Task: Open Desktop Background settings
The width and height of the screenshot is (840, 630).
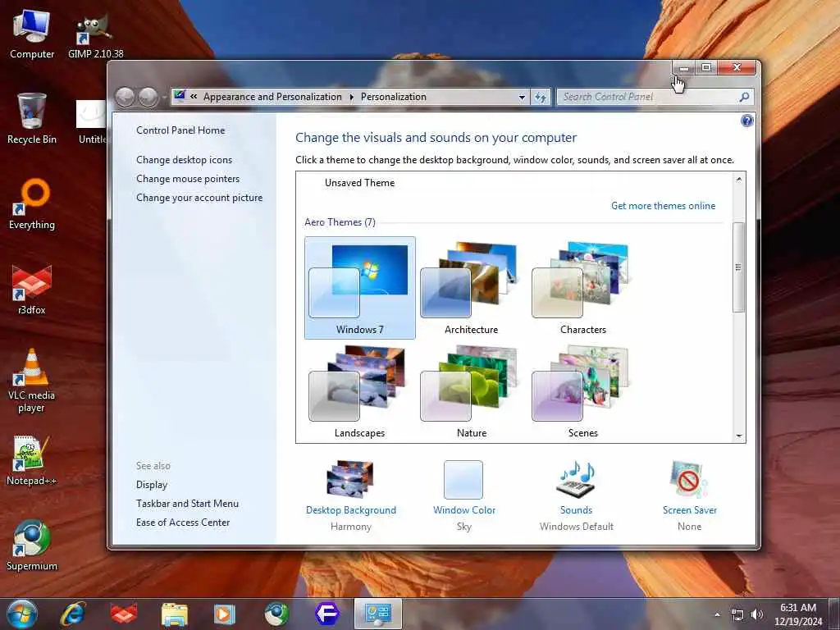Action: [351, 495]
